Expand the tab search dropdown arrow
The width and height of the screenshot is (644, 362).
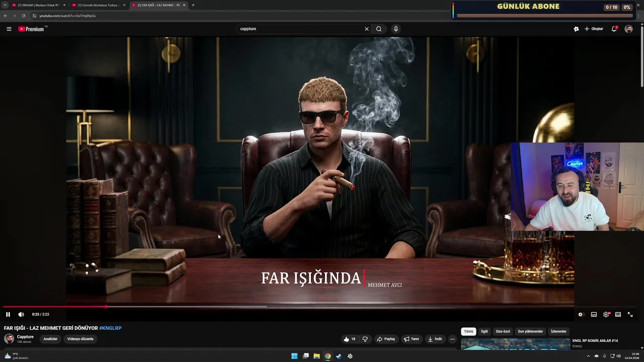pyautogui.click(x=5, y=5)
